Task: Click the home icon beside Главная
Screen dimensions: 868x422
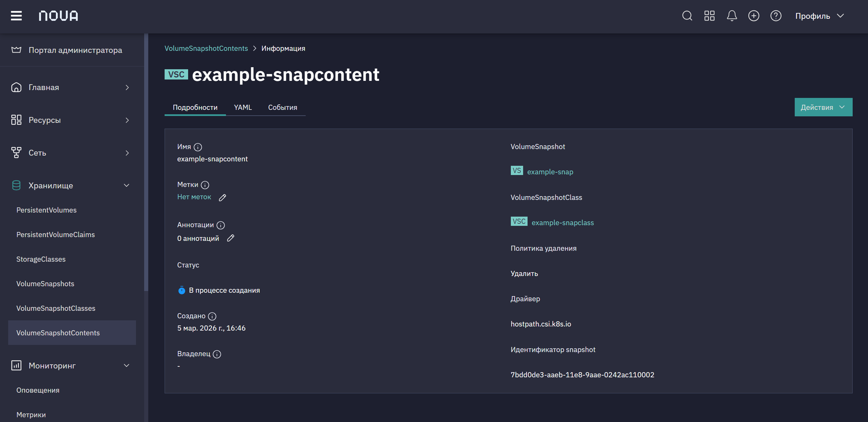Action: [x=16, y=87]
